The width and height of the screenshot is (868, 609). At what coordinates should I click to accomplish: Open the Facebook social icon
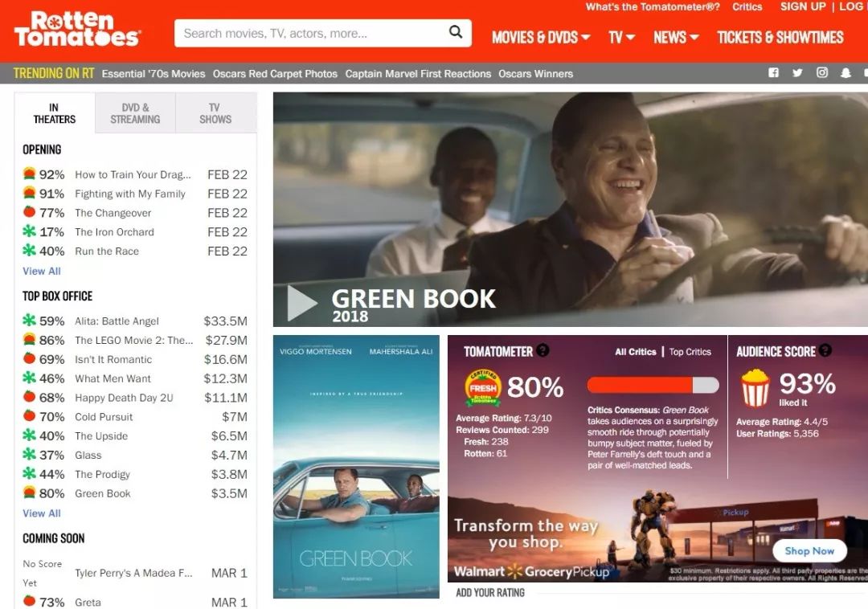[x=773, y=72]
